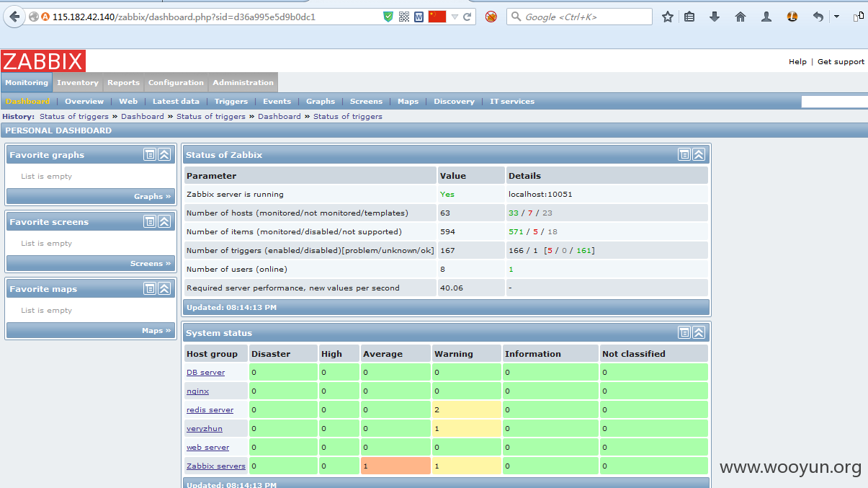The image size is (868, 488).
Task: Open the Events submenu item
Action: (277, 102)
